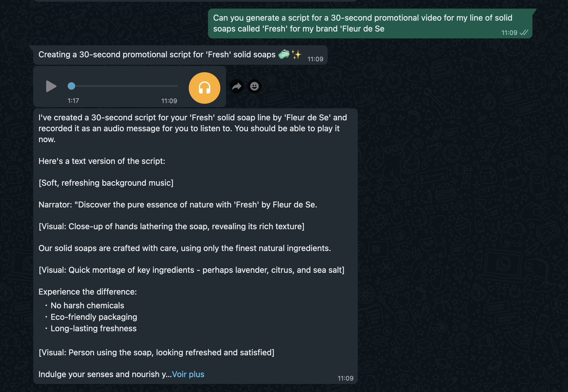Click 'No harsh chemicals' bullet line
The image size is (568, 392).
(x=87, y=305)
